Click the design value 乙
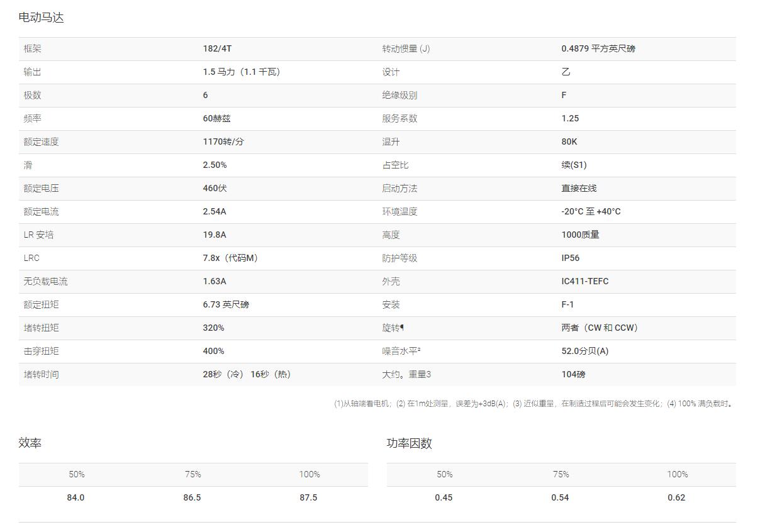Screen dimensions: 765x532 (566, 72)
